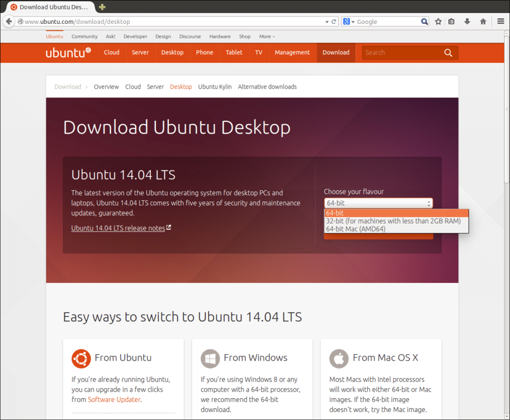Reload the page with the refresh icon

(334, 21)
